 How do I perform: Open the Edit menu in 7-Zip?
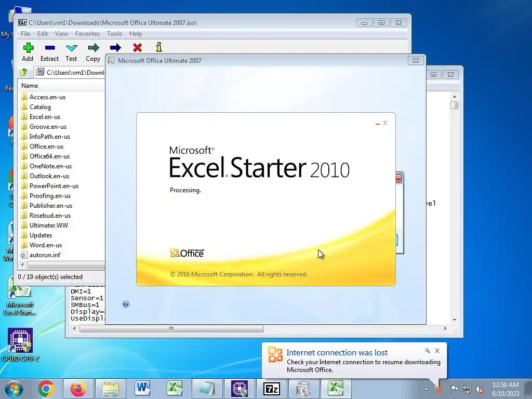tap(43, 34)
